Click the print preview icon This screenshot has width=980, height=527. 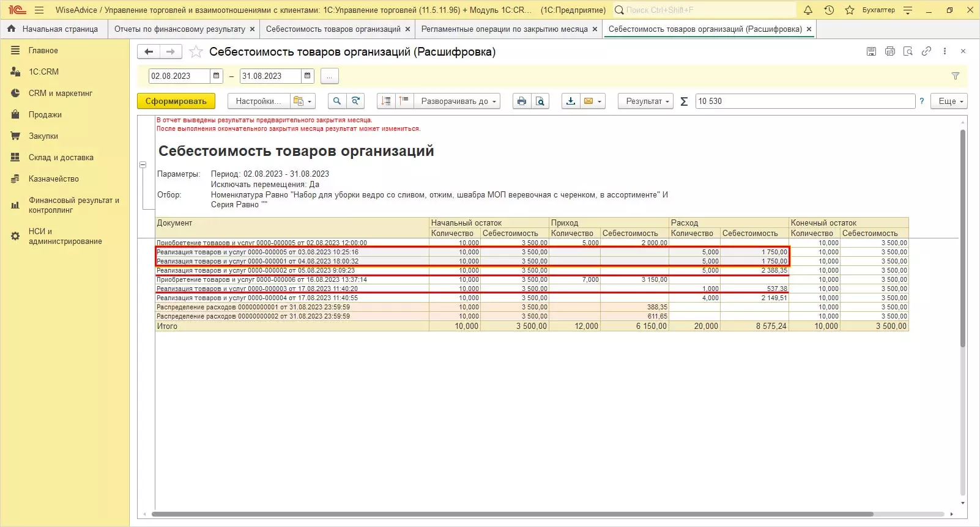[540, 101]
